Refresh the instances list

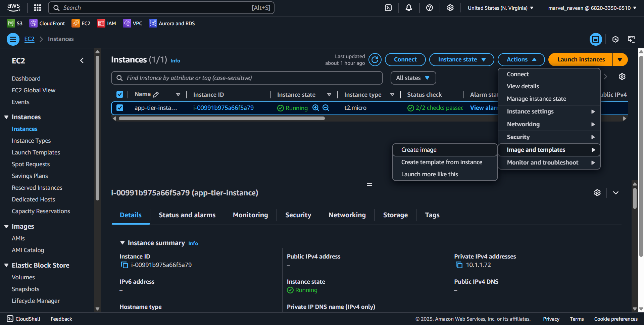[375, 60]
